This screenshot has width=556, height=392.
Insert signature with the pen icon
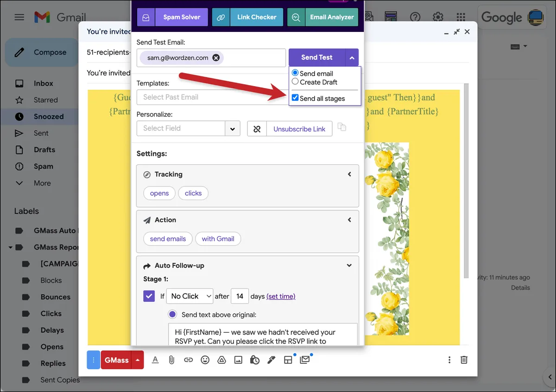[x=272, y=360]
